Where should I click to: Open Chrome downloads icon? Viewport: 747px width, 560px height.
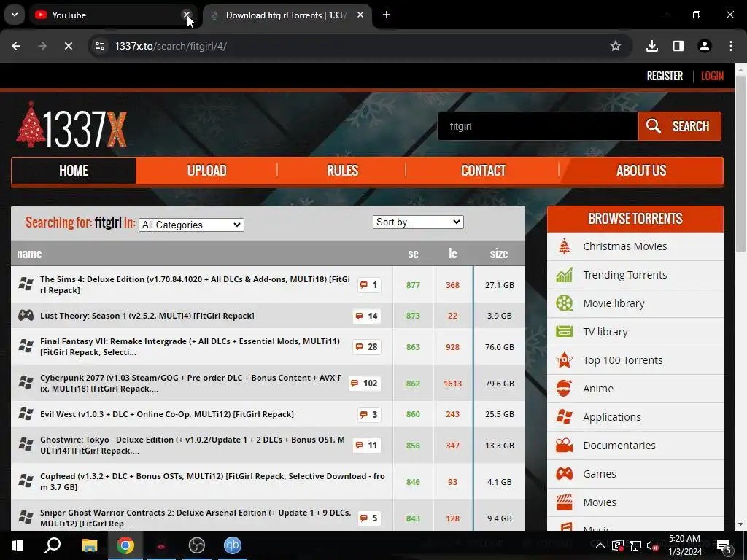[x=652, y=46]
